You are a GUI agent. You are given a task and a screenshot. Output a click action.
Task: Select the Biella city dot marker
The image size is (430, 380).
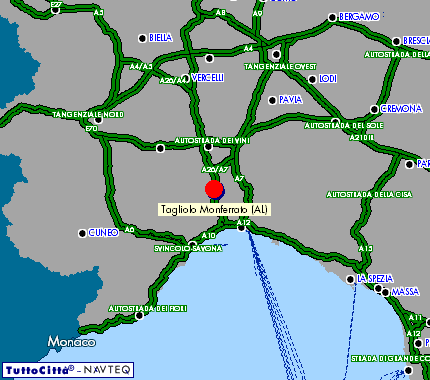click(142, 38)
